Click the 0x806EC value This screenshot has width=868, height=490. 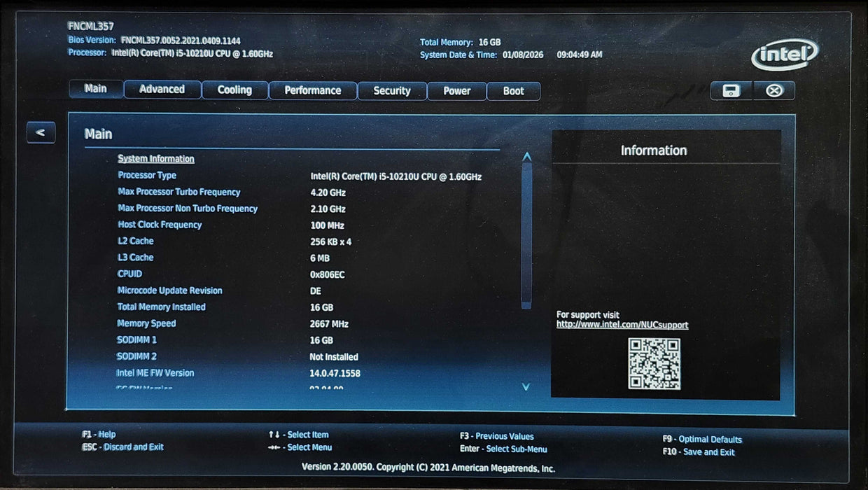[x=328, y=274]
